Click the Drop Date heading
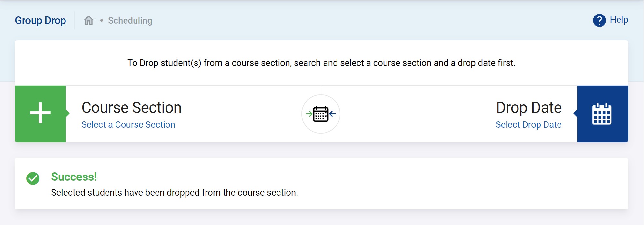The width and height of the screenshot is (644, 225). coord(528,108)
